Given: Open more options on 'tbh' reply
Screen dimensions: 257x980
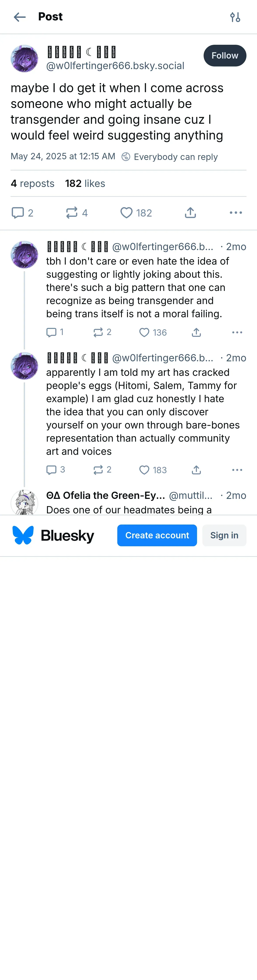Looking at the screenshot, I should pos(237,333).
